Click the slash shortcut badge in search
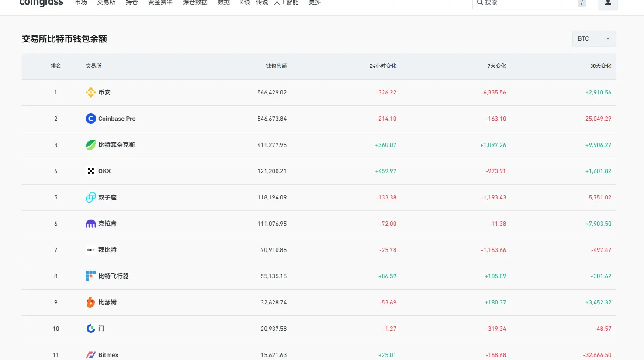644x360 pixels. pyautogui.click(x=582, y=3)
